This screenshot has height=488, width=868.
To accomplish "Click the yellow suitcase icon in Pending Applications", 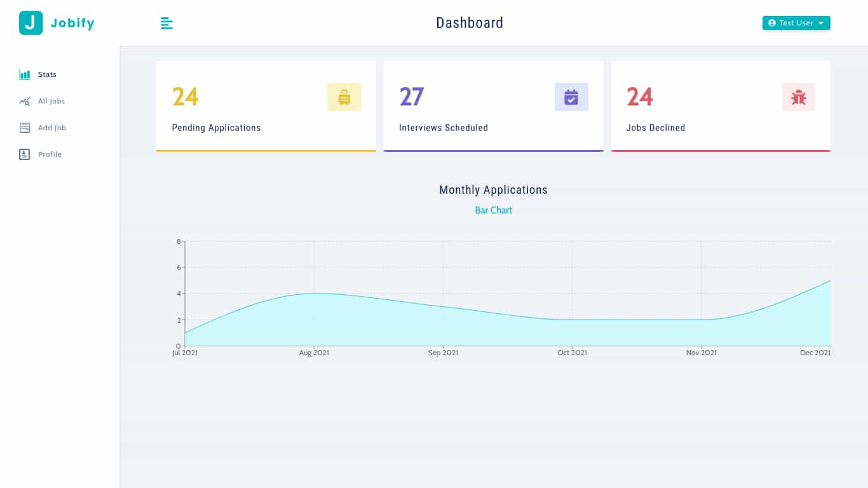I will pos(344,97).
